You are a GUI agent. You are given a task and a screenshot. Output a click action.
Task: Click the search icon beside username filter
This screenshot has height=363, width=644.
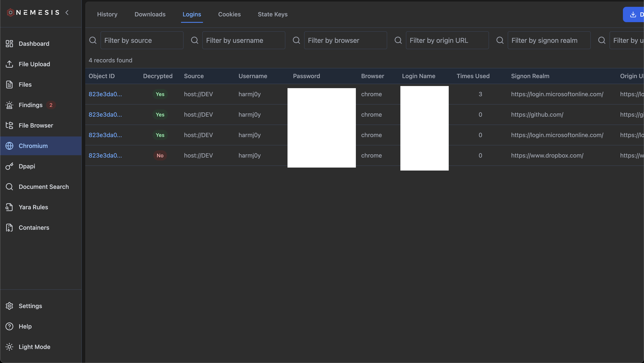tap(194, 40)
